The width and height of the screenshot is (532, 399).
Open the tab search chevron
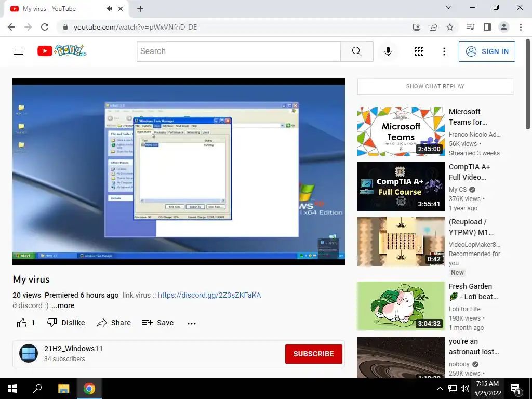448,7
